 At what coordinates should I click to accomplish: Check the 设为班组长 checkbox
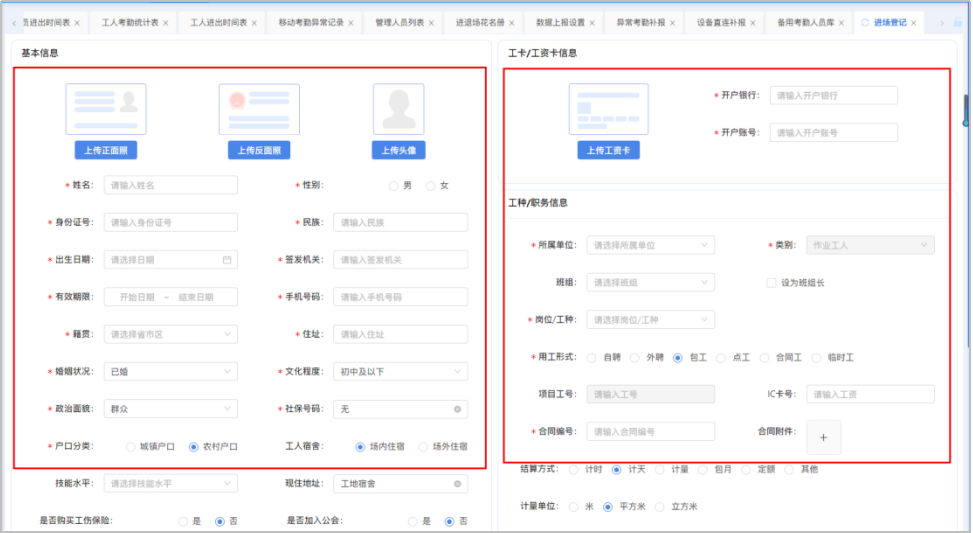771,283
